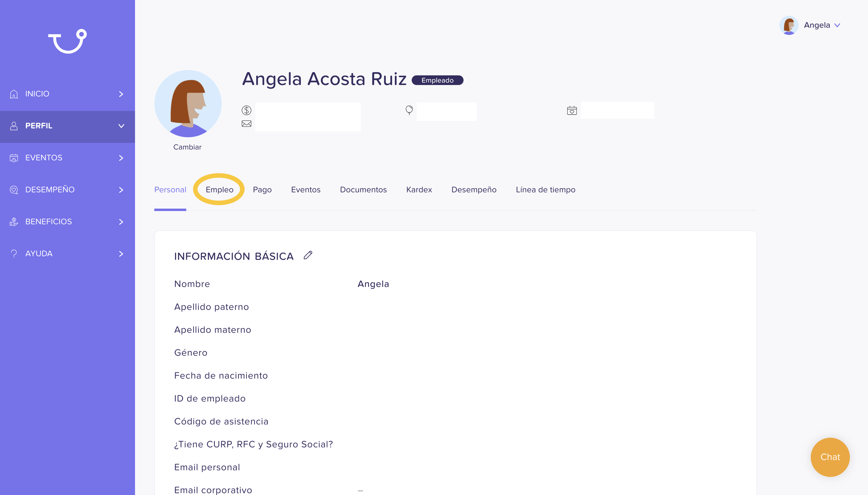
Task: Click the dollar salary icon in the header
Action: click(247, 110)
